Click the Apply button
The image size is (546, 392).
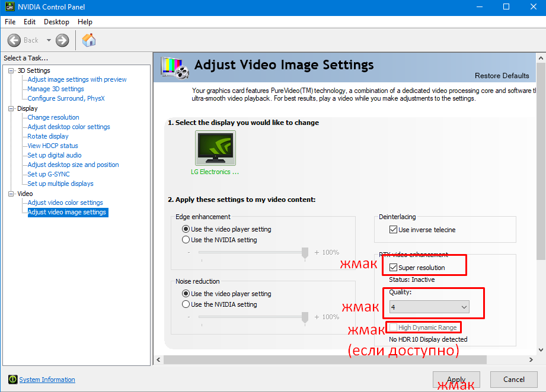(456, 380)
